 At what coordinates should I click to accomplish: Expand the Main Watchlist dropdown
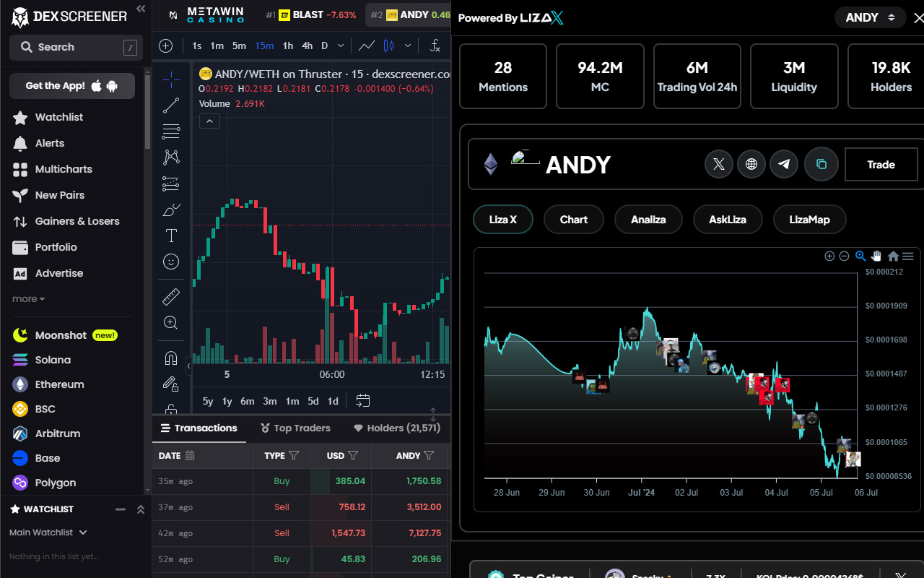48,532
